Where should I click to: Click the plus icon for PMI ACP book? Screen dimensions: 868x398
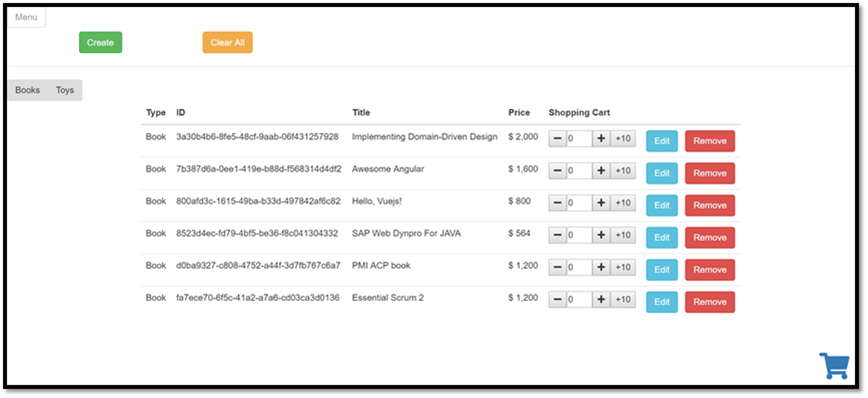click(600, 267)
